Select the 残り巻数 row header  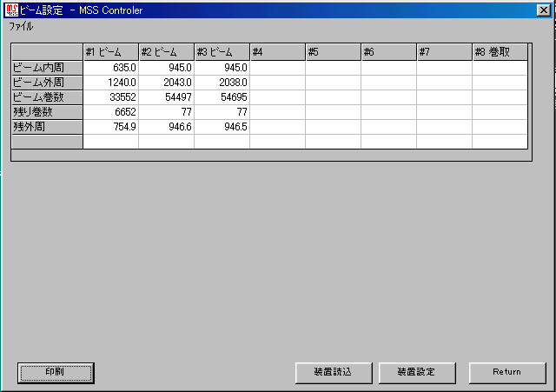coord(47,112)
